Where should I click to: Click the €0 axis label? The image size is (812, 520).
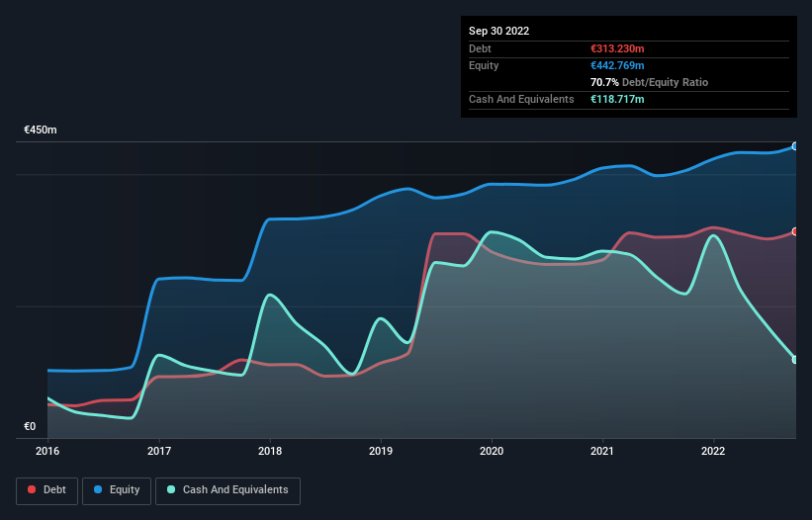[x=30, y=426]
